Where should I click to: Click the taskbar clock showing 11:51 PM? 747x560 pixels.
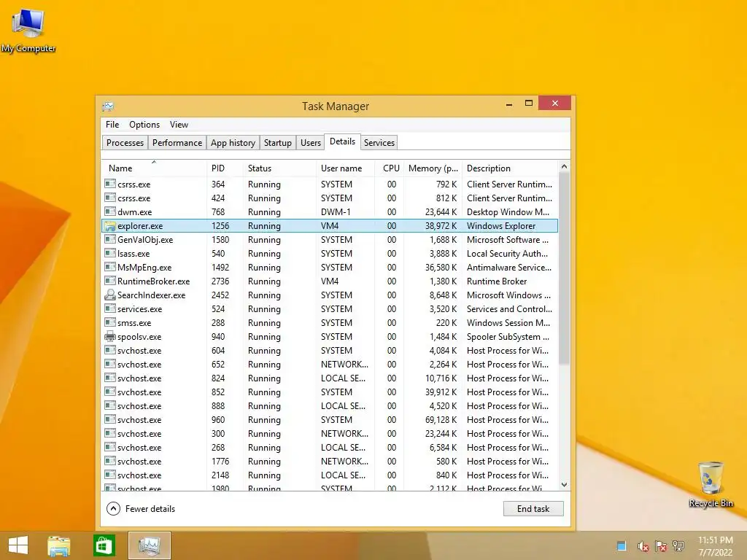tap(715, 546)
